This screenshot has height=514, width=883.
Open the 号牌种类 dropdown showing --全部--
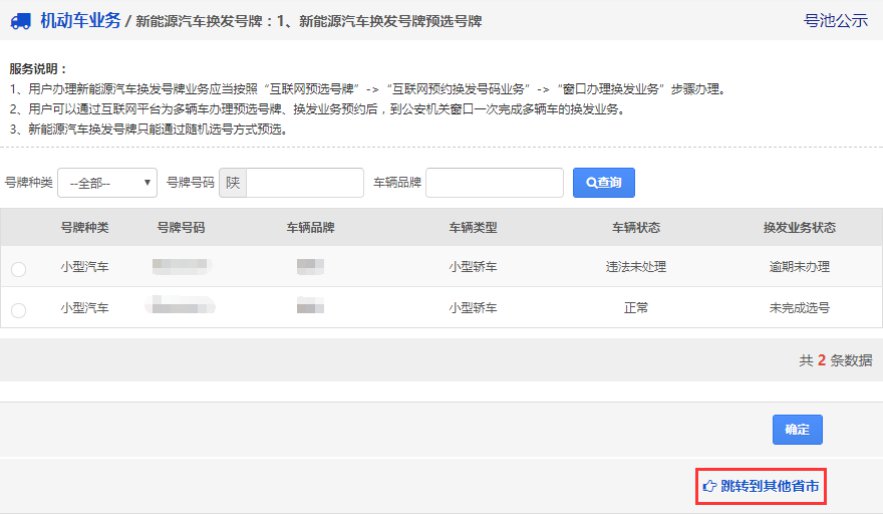point(108,183)
